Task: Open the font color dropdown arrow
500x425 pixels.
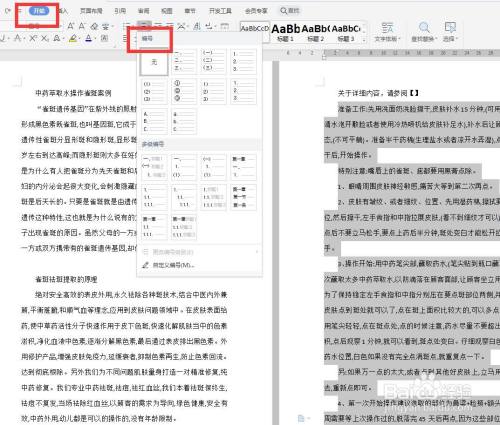Action: [95, 39]
